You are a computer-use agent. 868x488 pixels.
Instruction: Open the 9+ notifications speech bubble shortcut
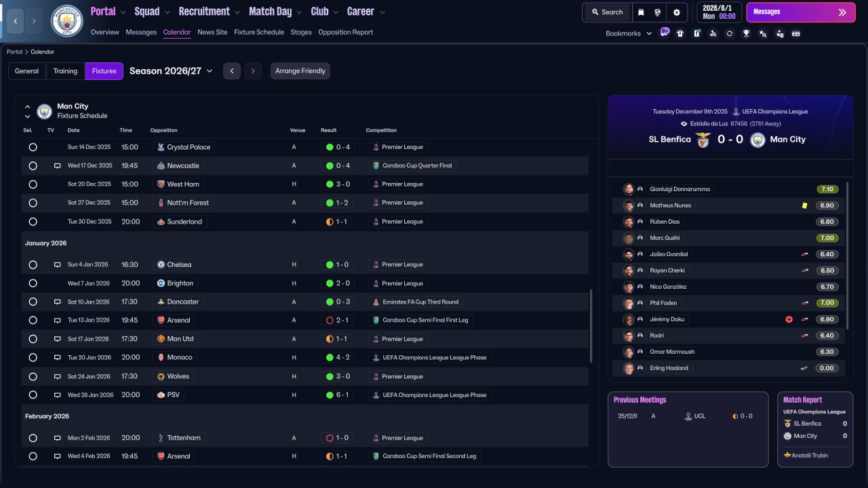(664, 33)
